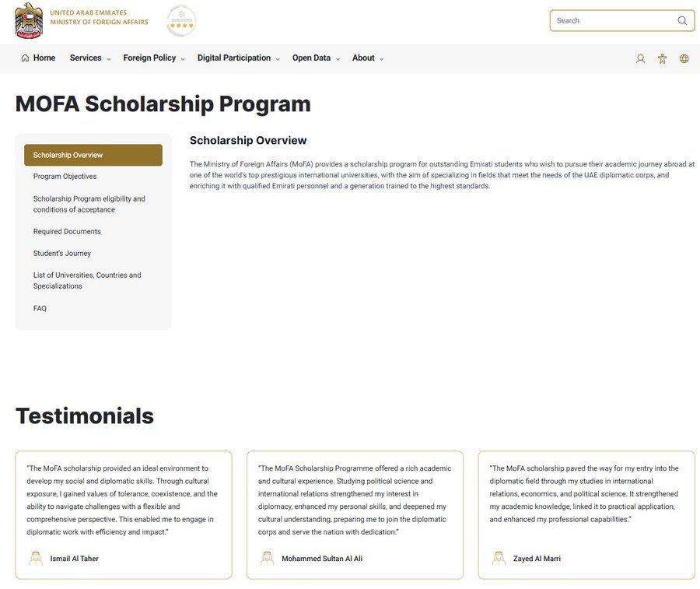The image size is (700, 589).
Task: Open the accessibility options icon
Action: (x=662, y=58)
